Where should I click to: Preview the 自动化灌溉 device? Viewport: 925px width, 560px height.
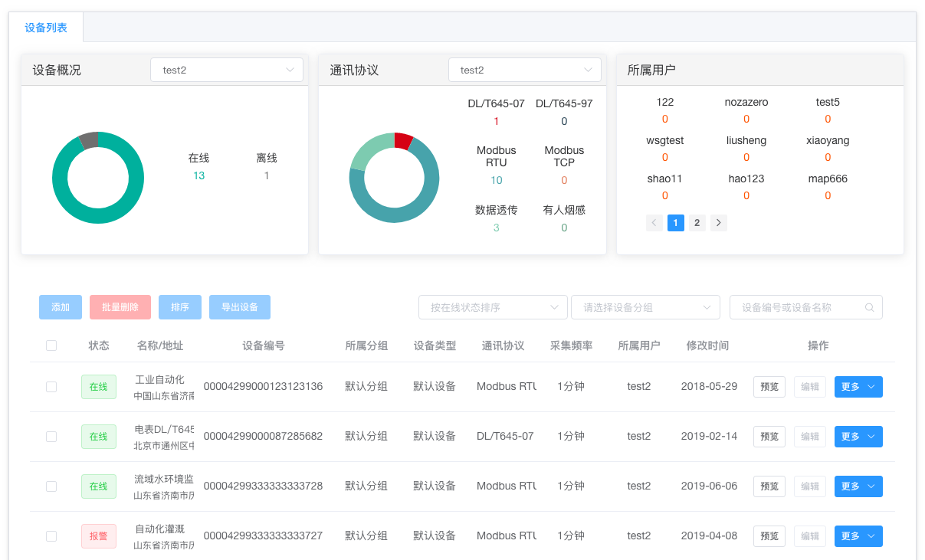(x=769, y=536)
